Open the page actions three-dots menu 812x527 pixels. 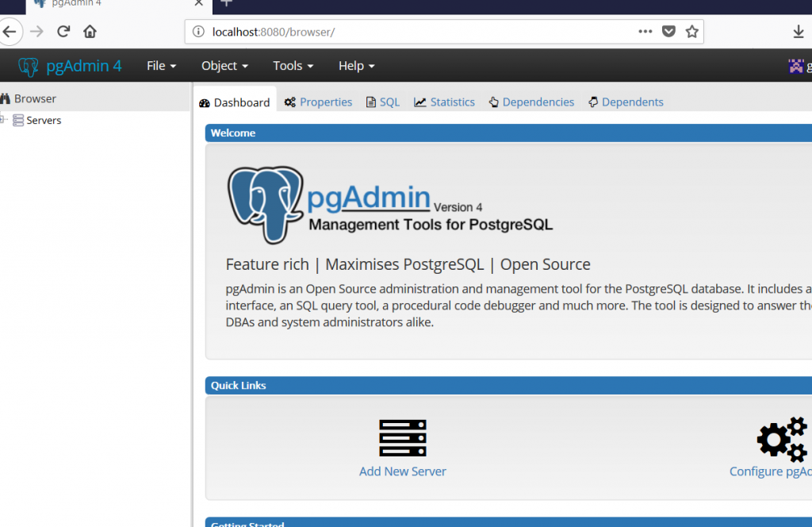(x=645, y=32)
